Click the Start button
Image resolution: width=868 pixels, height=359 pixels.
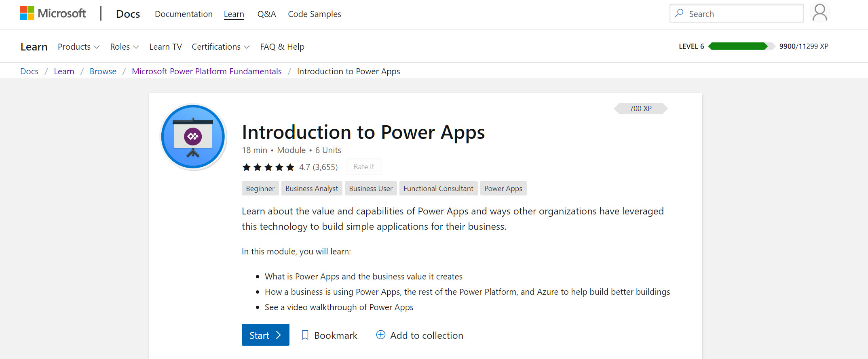pyautogui.click(x=266, y=335)
